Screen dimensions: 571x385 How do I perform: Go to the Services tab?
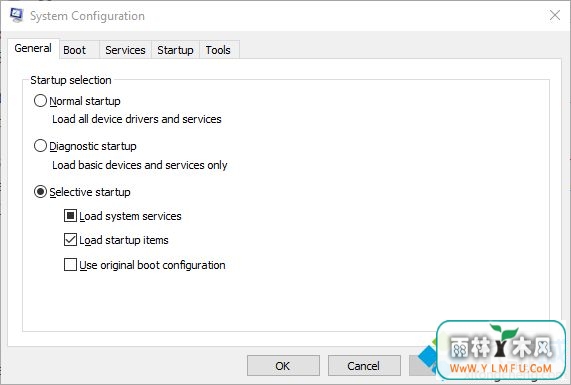125,50
